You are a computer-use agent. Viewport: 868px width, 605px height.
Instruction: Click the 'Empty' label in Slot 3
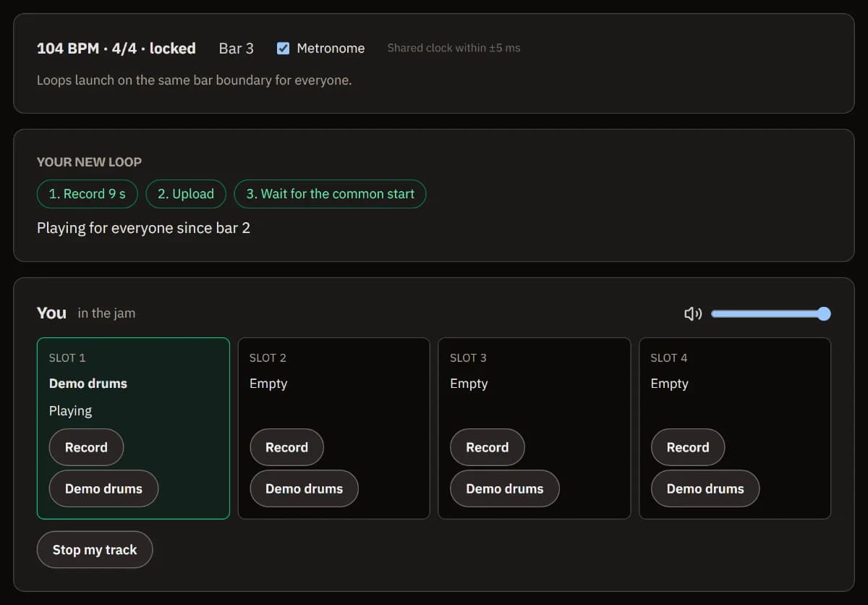469,384
